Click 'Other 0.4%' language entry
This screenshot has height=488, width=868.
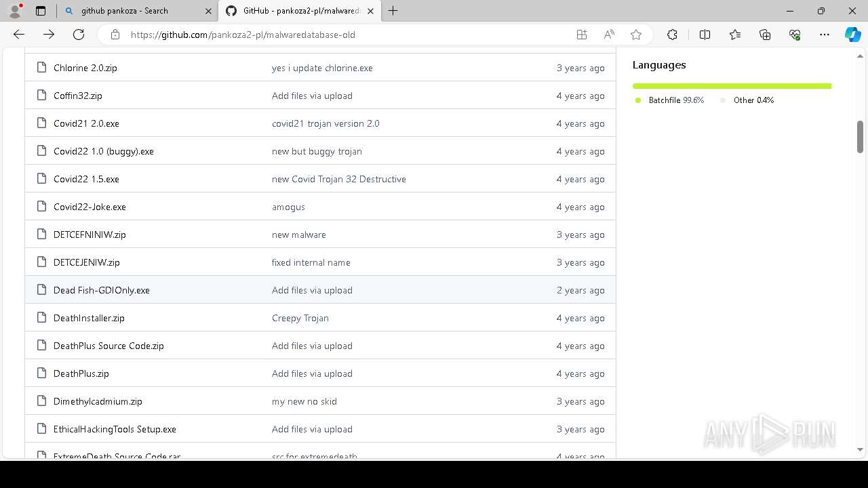tap(753, 100)
